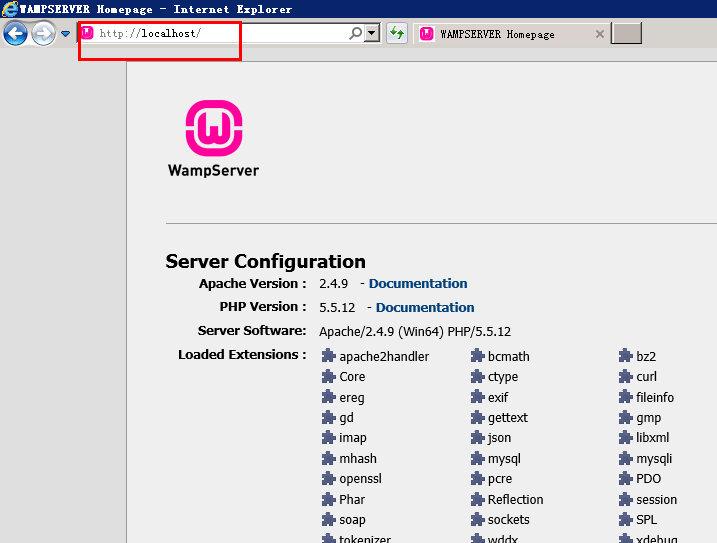Click the browser Forward arrow button

43,34
